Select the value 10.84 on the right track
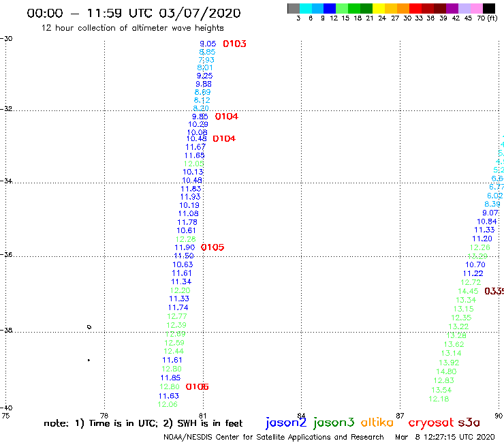504x443 pixels. tap(487, 221)
